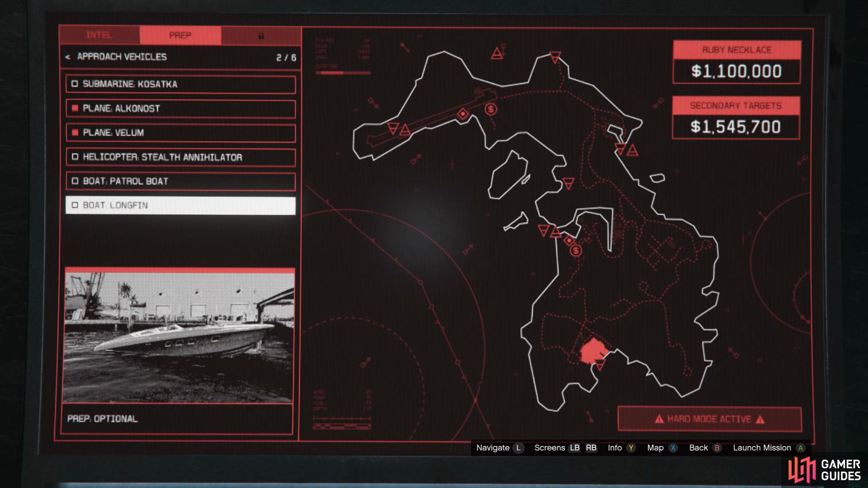Click the Prep: Optional label
Image resolution: width=868 pixels, height=488 pixels.
(103, 419)
